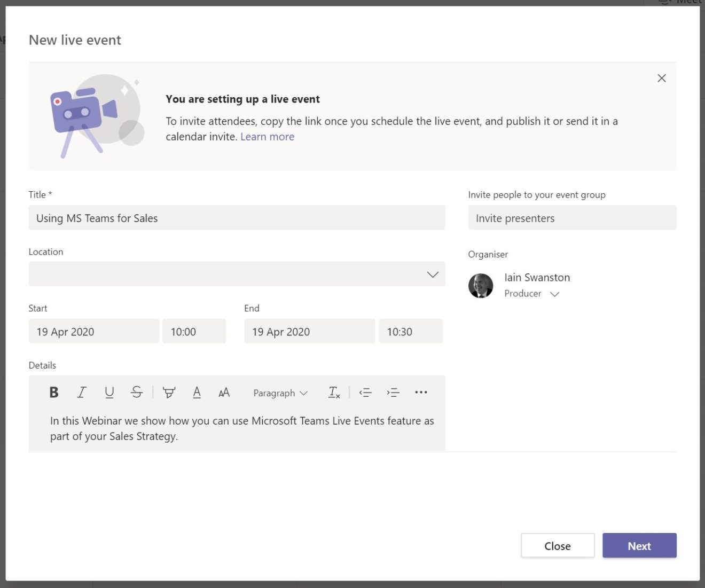
Task: Open the end time 10:30 selector
Action: [x=411, y=331]
